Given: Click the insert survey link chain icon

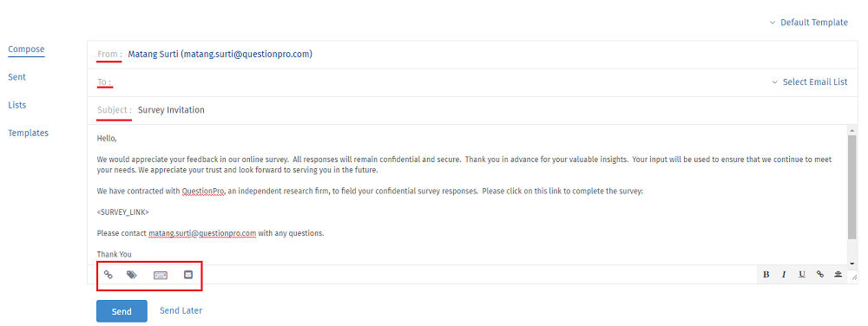Looking at the screenshot, I should click(108, 274).
